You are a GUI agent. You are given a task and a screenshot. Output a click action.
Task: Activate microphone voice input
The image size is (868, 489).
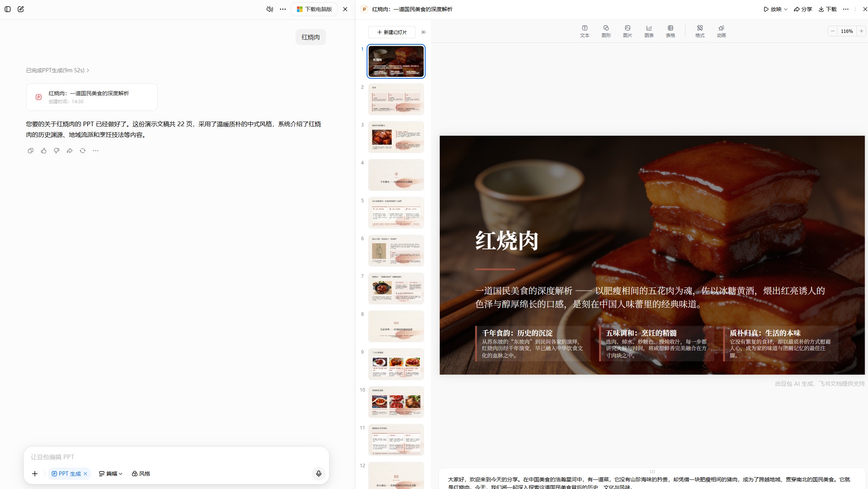[x=319, y=474]
